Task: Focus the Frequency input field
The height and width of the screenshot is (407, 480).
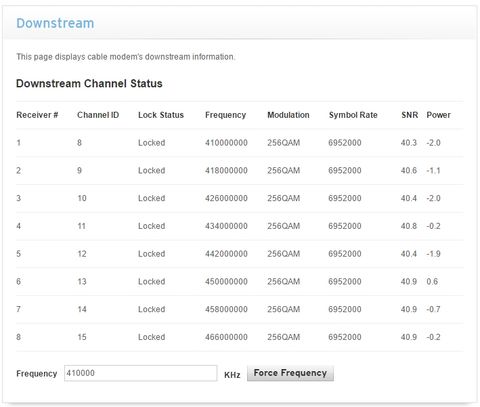Action: [140, 373]
